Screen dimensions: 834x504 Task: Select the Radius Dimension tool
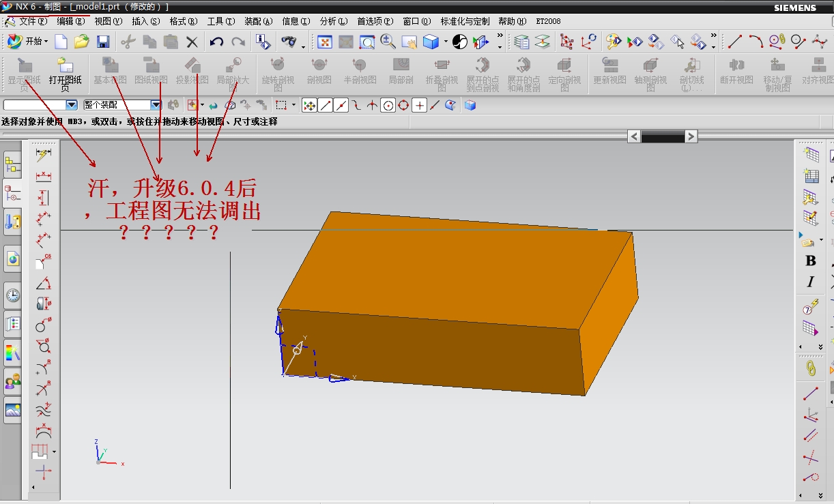(44, 367)
